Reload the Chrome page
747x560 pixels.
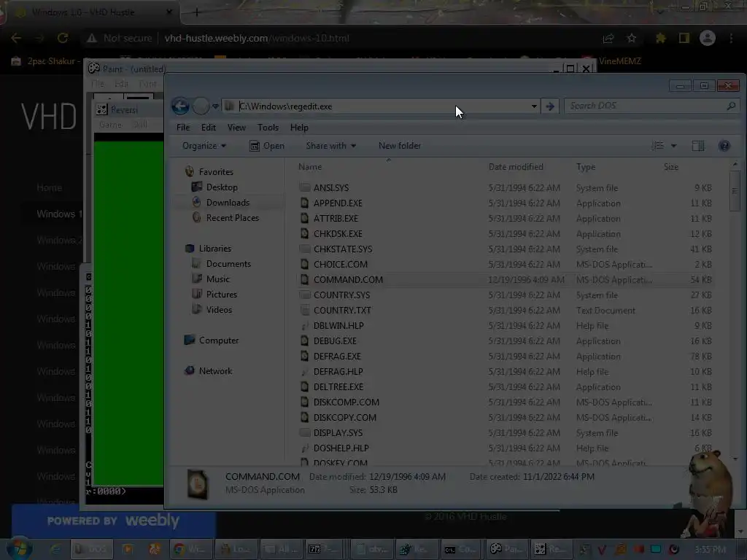pos(63,38)
